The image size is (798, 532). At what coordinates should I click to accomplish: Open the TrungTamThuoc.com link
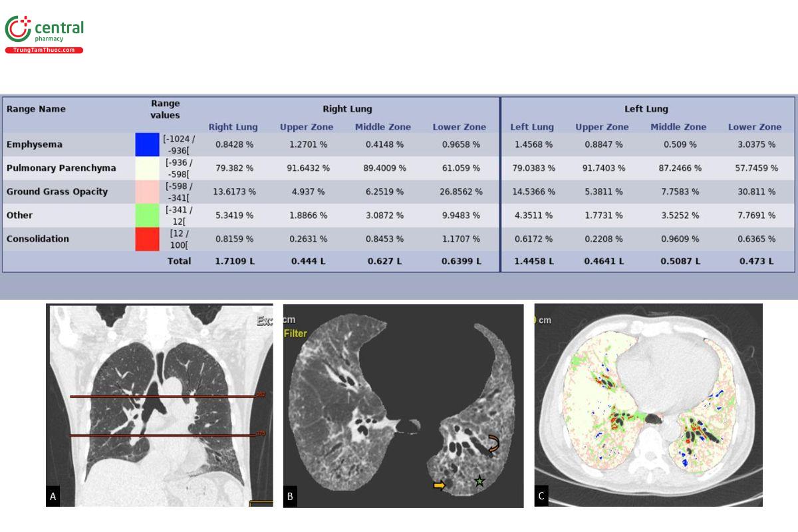click(44, 51)
